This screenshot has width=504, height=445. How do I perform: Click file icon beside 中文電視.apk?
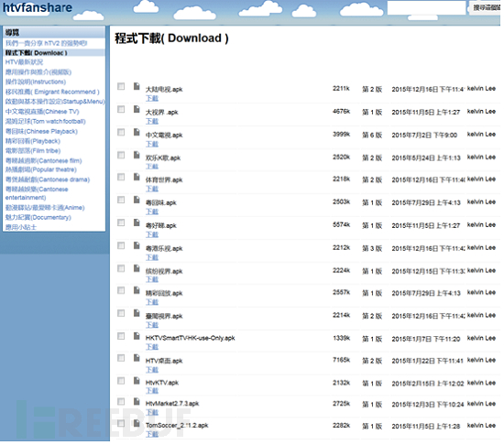pos(137,132)
